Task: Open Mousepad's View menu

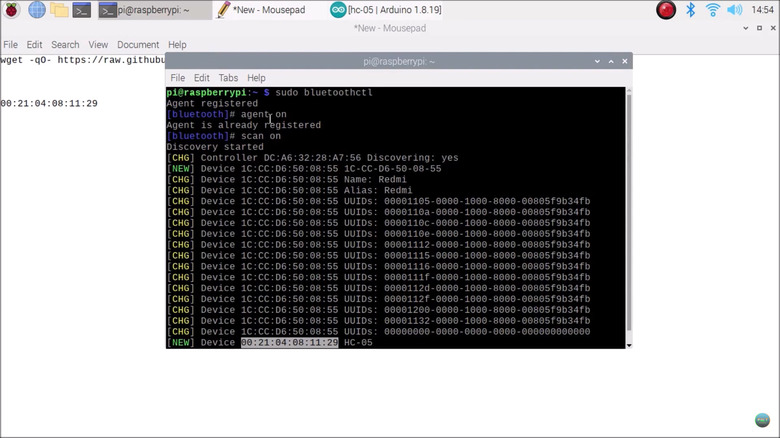Action: tap(98, 45)
